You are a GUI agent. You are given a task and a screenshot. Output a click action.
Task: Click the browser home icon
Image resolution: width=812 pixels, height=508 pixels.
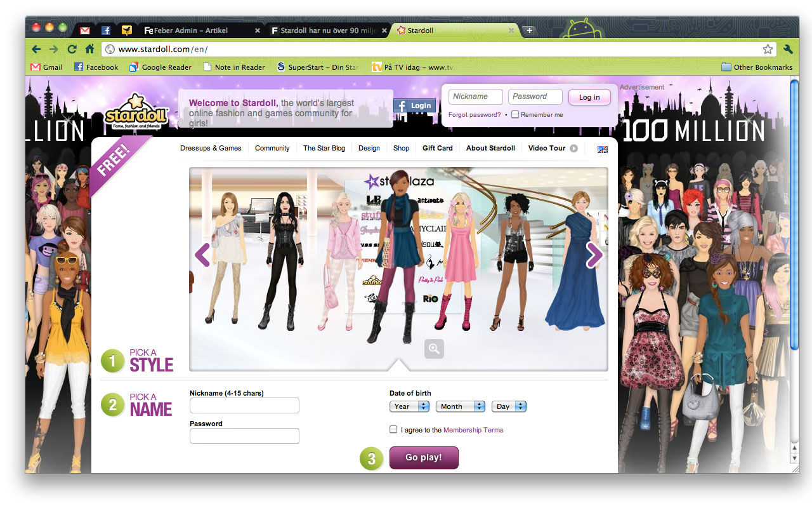pyautogui.click(x=90, y=49)
